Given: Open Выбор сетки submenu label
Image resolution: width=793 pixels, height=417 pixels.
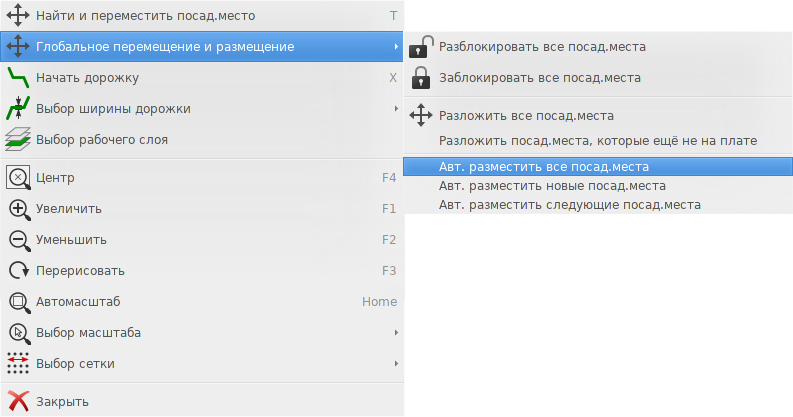Looking at the screenshot, I should 75,363.
